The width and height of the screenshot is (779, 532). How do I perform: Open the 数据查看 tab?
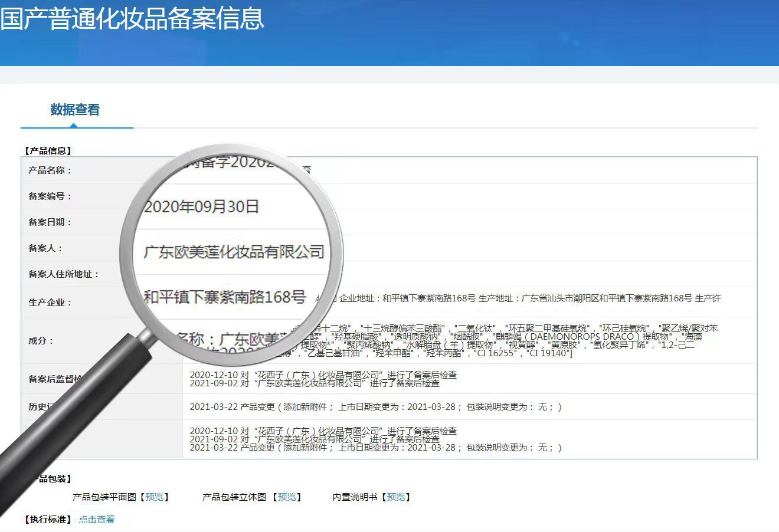(75, 110)
